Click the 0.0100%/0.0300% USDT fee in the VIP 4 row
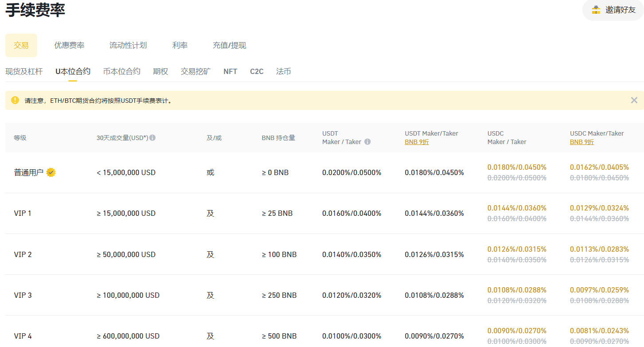644x347 pixels. coord(352,336)
